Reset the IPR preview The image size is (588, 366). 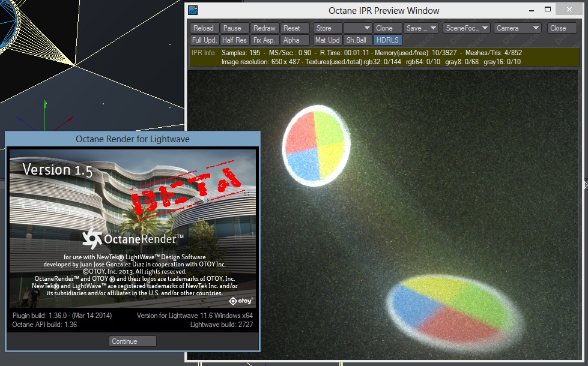point(294,28)
